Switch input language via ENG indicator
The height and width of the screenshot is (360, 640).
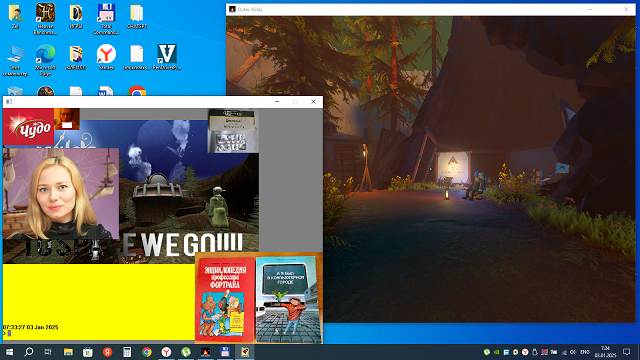(x=584, y=352)
